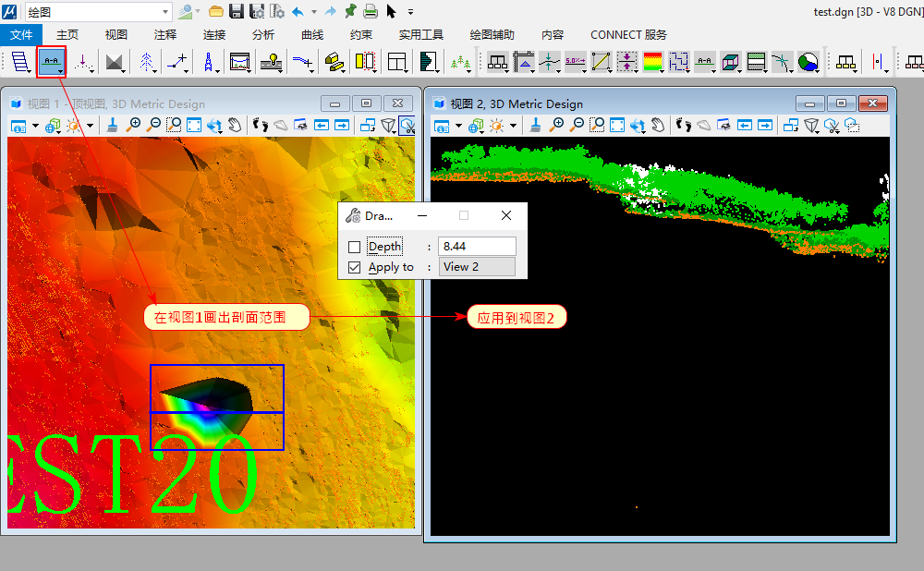The image size is (924, 571).
Task: Click the Undo arrow icon
Action: 298,11
